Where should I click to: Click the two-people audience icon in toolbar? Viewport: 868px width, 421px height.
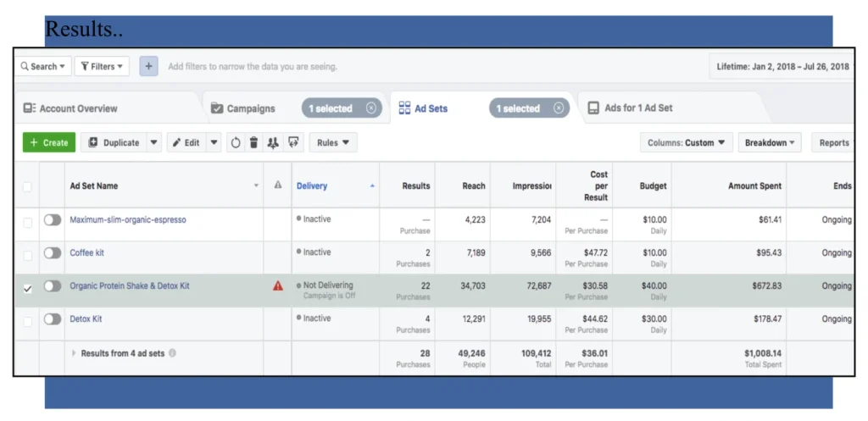273,143
